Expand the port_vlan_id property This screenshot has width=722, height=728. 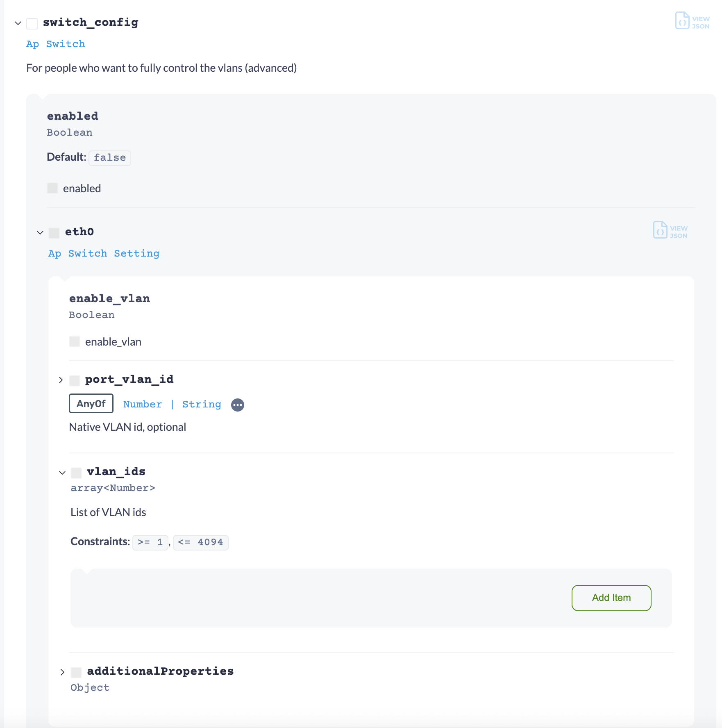(x=61, y=380)
